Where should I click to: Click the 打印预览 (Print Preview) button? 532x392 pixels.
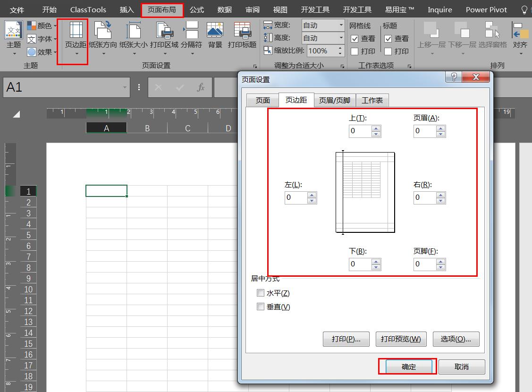point(401,339)
